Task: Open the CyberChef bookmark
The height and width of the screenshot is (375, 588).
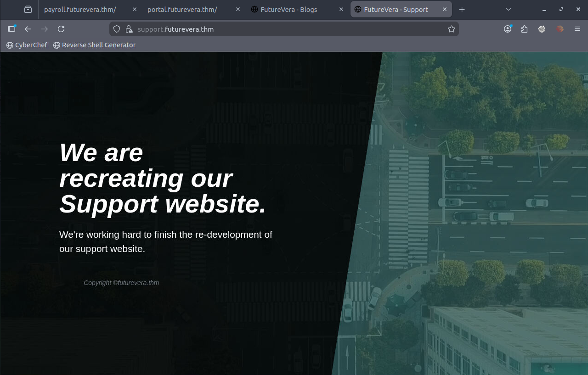Action: tap(27, 45)
